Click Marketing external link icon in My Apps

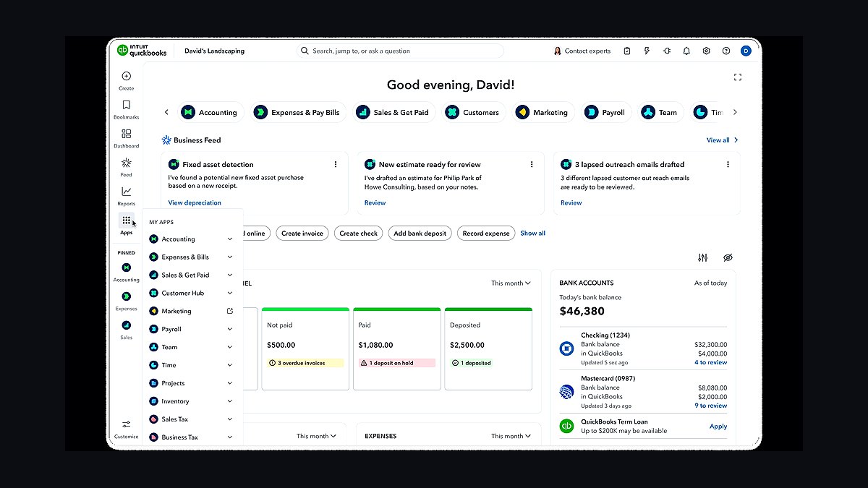[x=230, y=312]
